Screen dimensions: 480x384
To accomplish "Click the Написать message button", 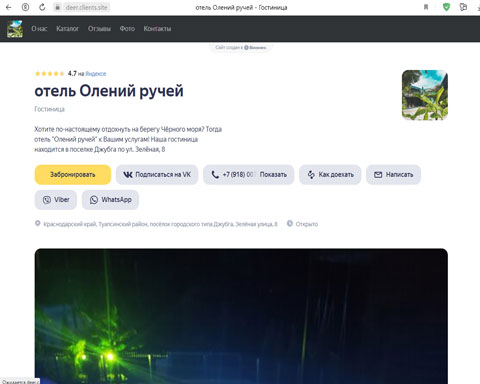I will [x=393, y=174].
